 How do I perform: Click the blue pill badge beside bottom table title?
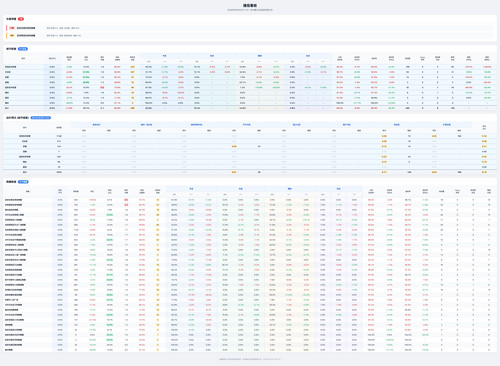pyautogui.click(x=23, y=182)
